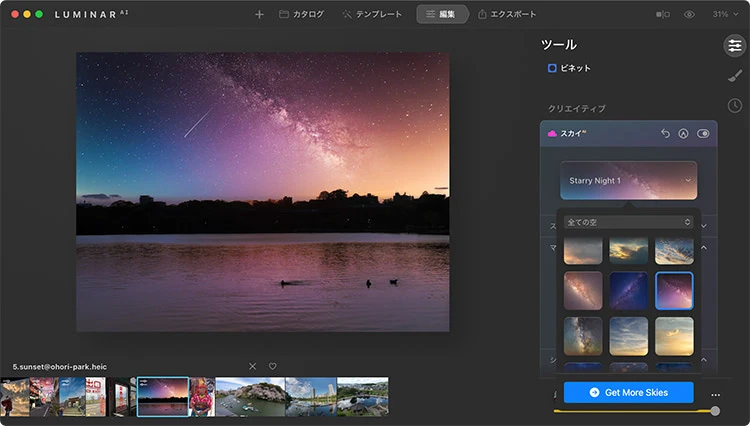This screenshot has height=426, width=750.
Task: Click the Get More Skies button
Action: (628, 392)
